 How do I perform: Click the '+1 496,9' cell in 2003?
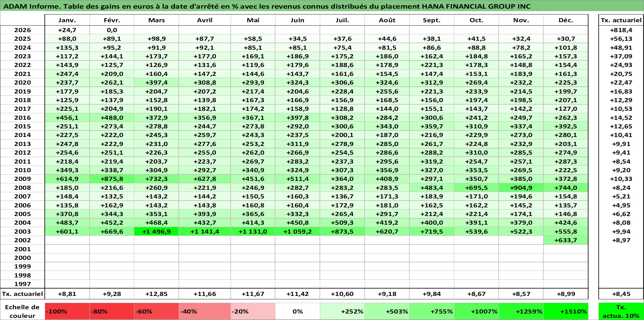point(157,231)
